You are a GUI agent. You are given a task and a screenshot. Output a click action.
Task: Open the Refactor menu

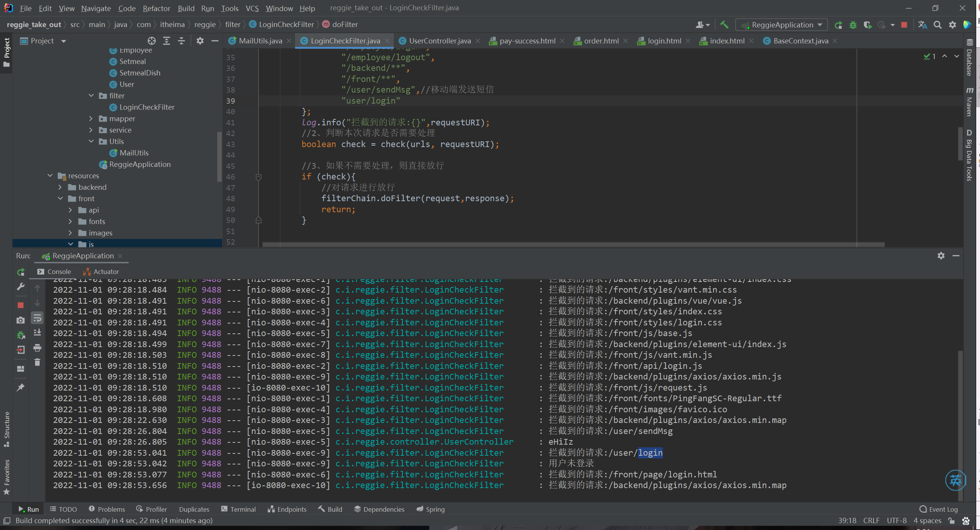pos(156,8)
